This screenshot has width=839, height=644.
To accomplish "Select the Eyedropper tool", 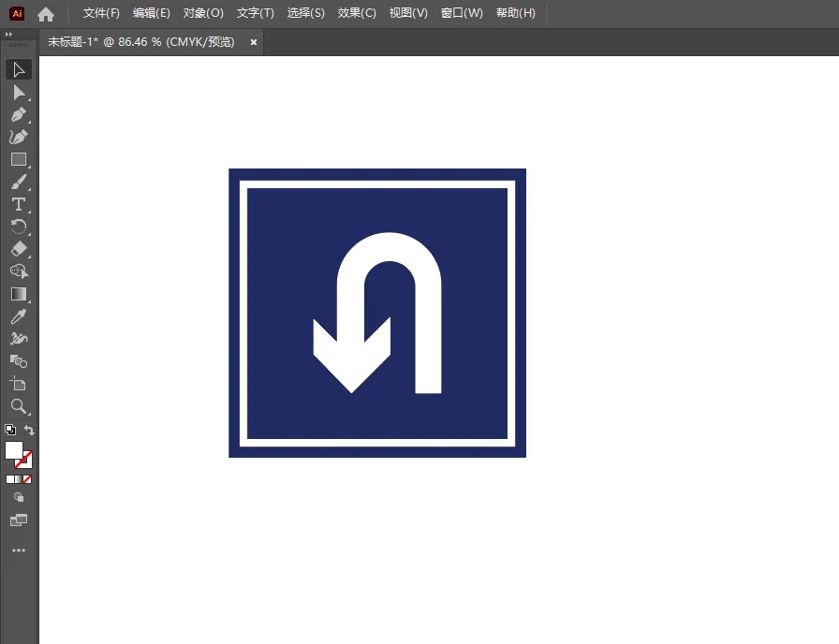I will [x=19, y=316].
